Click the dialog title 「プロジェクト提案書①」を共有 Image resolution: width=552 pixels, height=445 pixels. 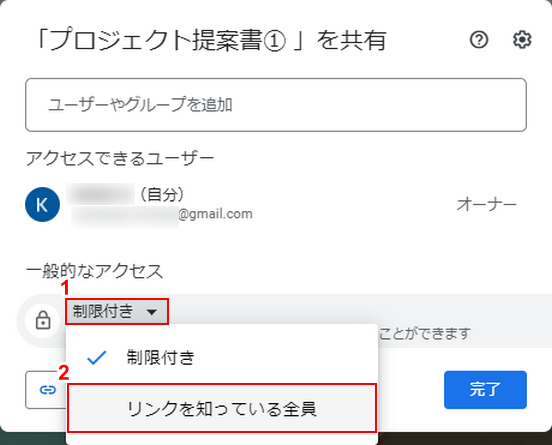coord(211,39)
